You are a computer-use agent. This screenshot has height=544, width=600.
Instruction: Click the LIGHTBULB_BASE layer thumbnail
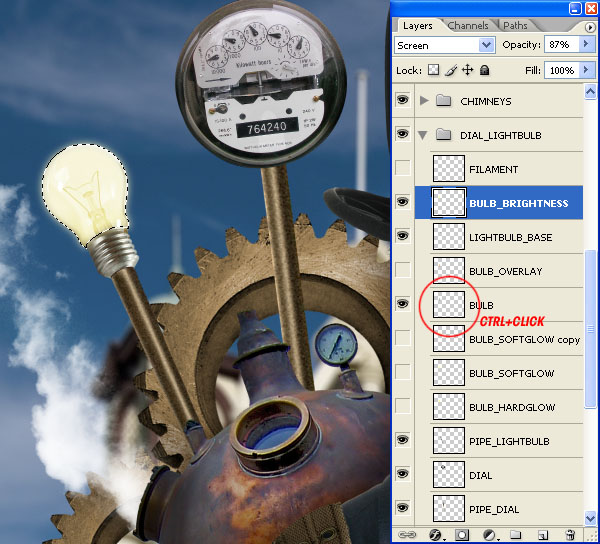pos(449,236)
